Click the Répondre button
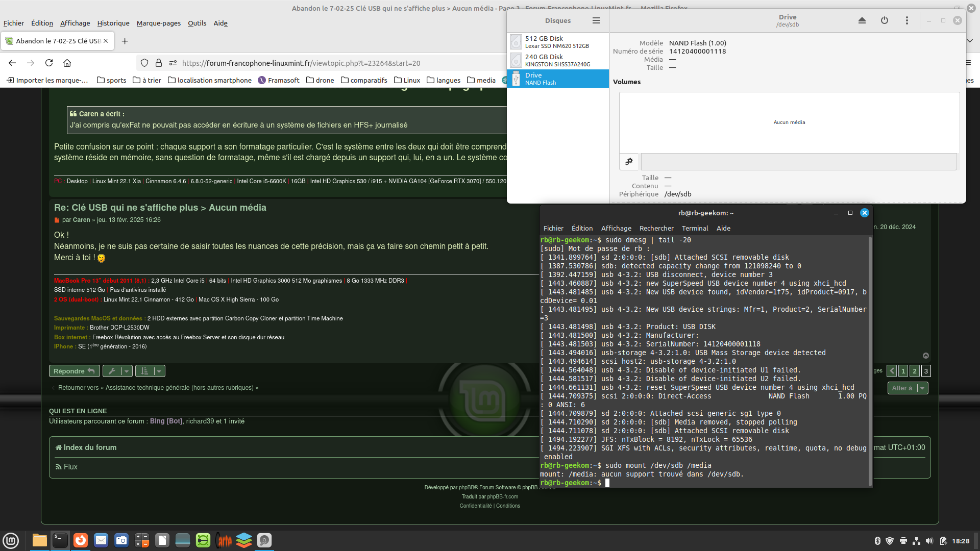The width and height of the screenshot is (980, 551). [74, 371]
